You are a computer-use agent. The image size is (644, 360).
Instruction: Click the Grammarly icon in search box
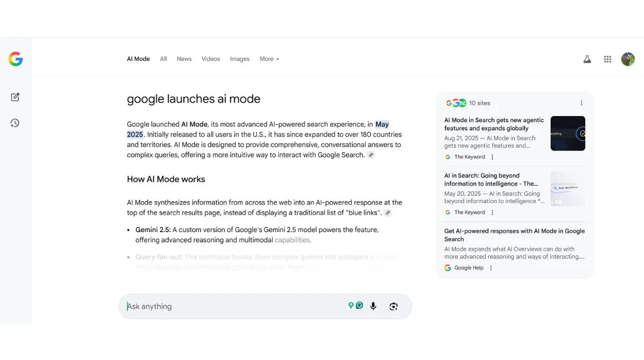(360, 305)
